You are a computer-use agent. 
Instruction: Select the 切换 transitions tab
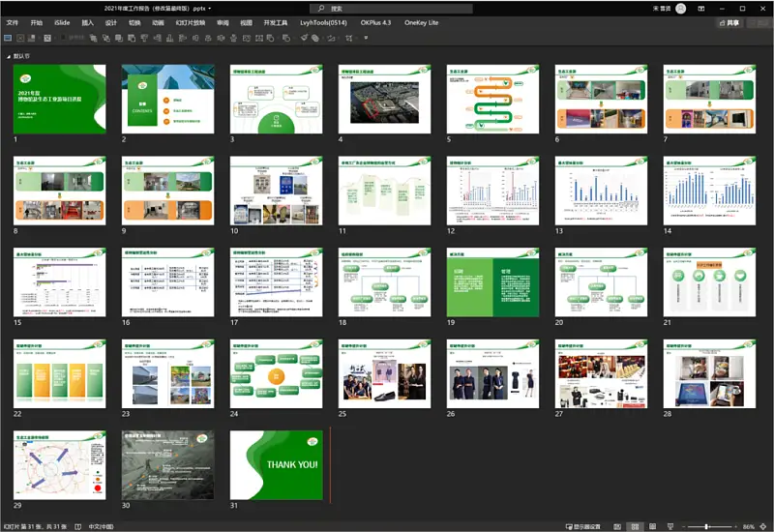(x=134, y=22)
